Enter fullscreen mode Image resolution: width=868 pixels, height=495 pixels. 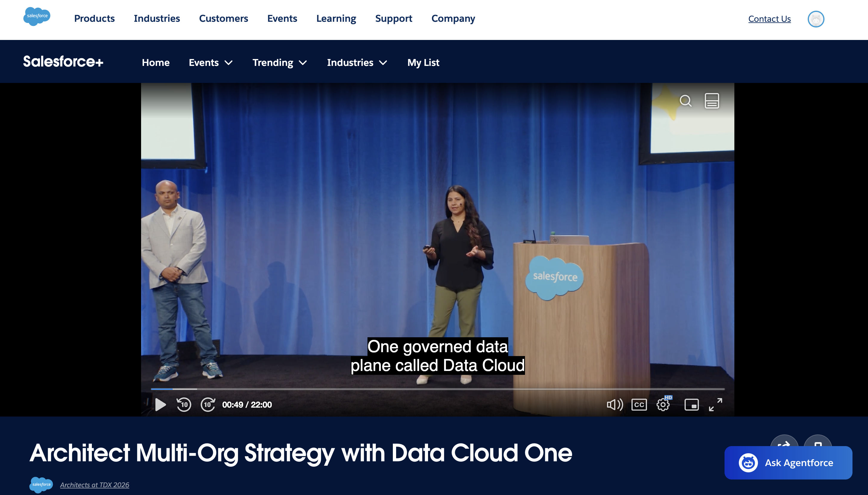click(x=715, y=405)
